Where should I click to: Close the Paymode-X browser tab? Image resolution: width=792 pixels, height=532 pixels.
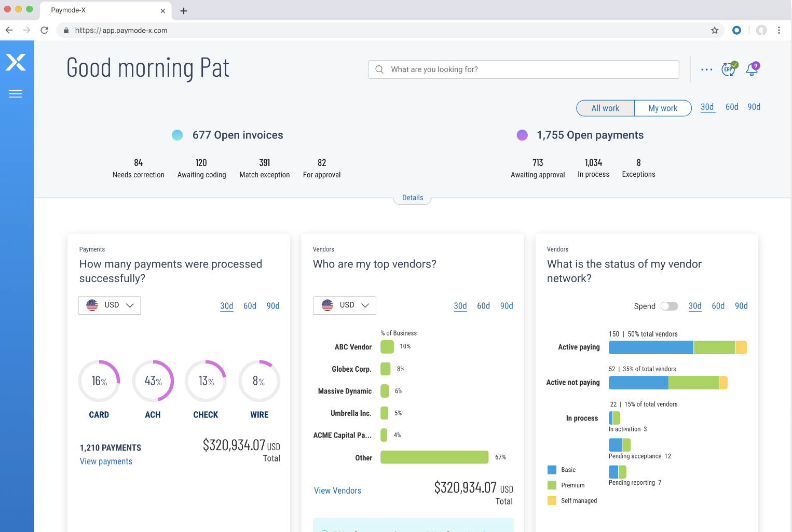pos(163,10)
